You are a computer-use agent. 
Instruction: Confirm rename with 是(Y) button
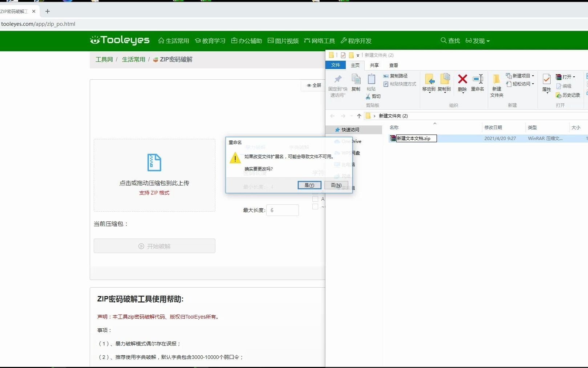coord(309,185)
